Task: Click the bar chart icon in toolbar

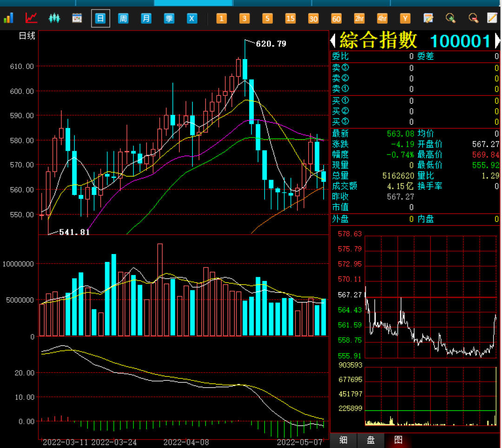Action: 9,18
